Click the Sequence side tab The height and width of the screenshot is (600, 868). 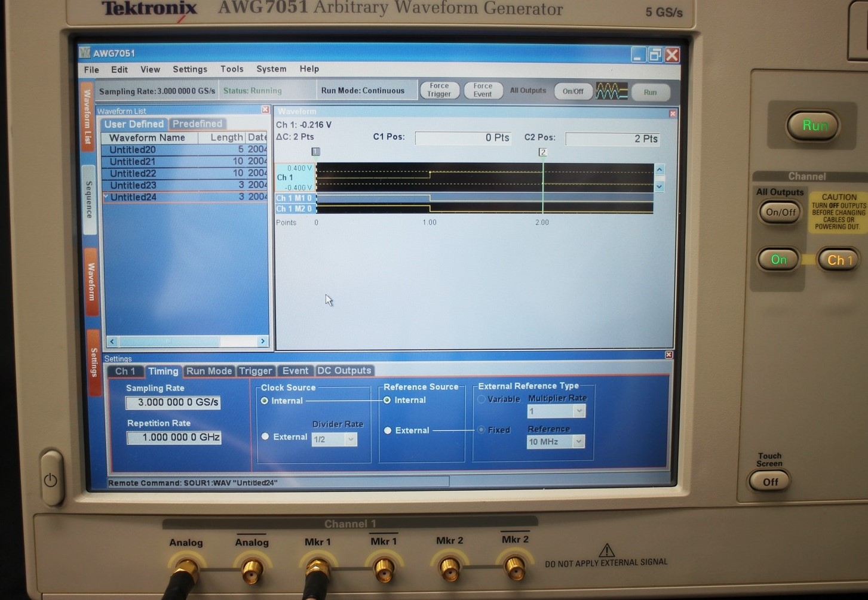89,199
